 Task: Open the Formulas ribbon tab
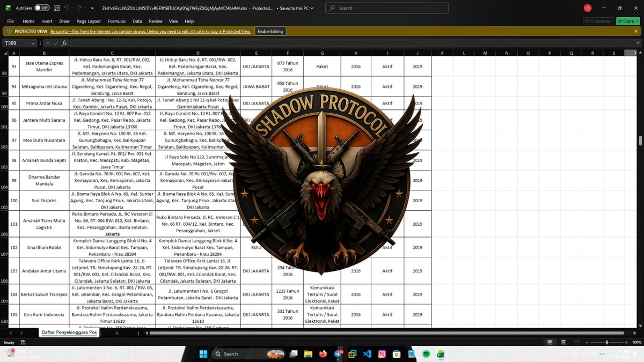pos(116,21)
